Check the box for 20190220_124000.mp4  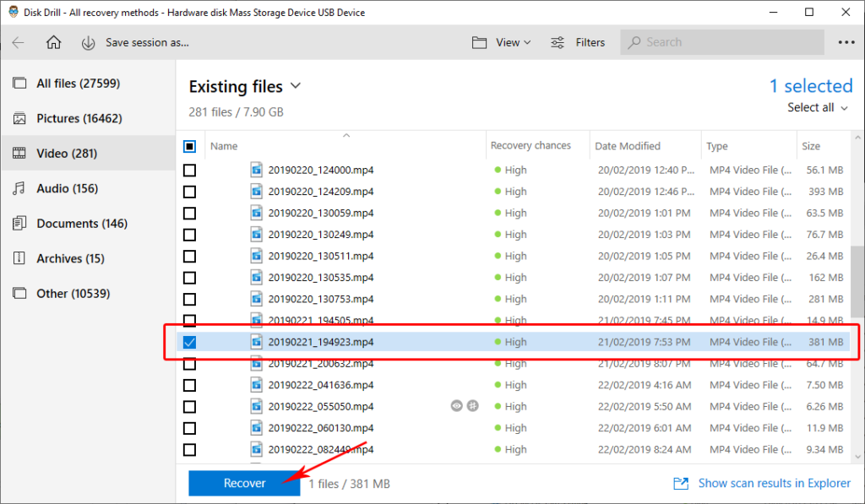pos(189,171)
